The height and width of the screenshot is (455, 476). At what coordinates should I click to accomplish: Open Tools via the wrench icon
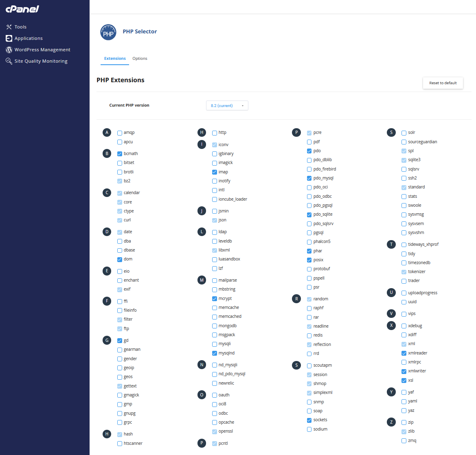point(9,27)
